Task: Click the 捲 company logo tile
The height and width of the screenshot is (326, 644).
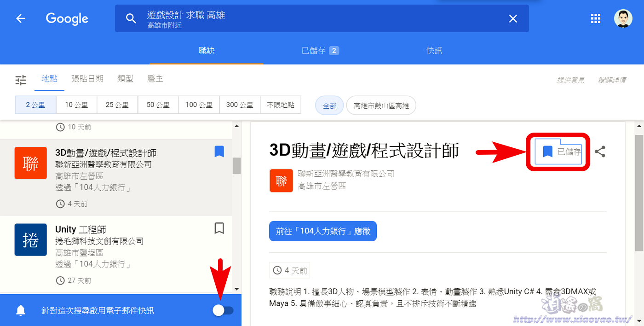Action: click(x=31, y=239)
